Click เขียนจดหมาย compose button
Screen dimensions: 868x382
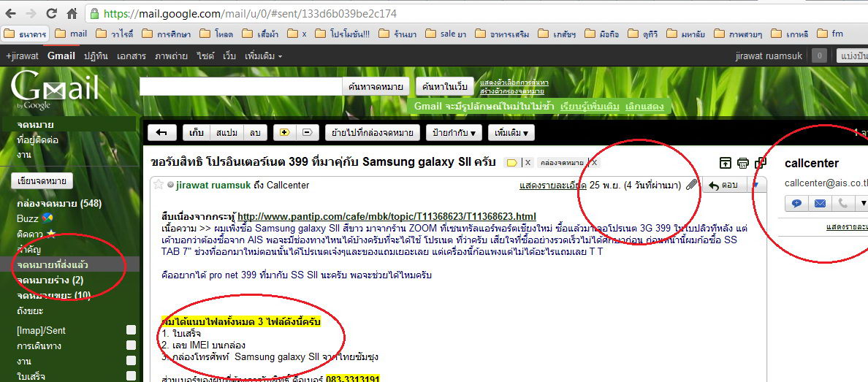pos(42,181)
